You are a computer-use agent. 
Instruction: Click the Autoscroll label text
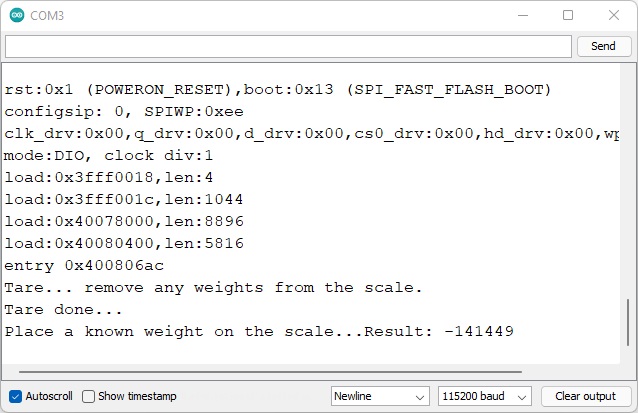pos(48,396)
